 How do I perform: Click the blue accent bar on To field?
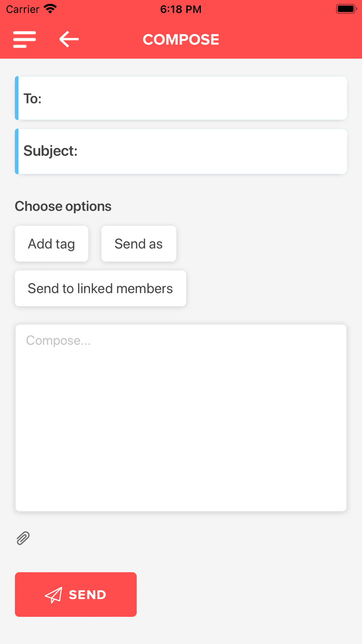pos(17,98)
